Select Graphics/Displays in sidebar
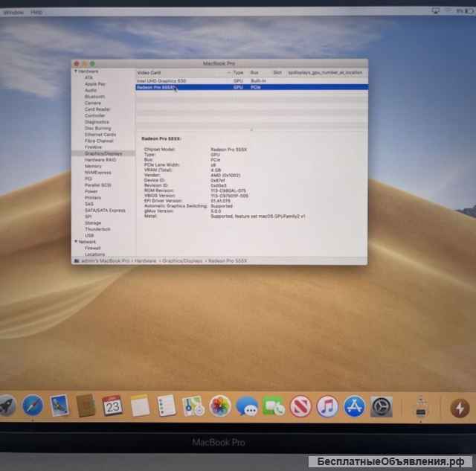The height and width of the screenshot is (471, 476). click(x=103, y=153)
